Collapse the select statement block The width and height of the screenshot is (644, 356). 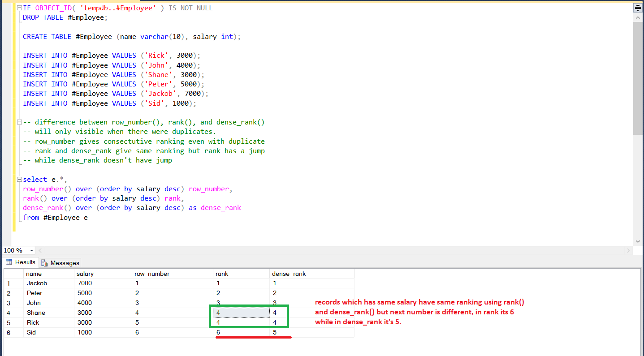[x=19, y=180]
